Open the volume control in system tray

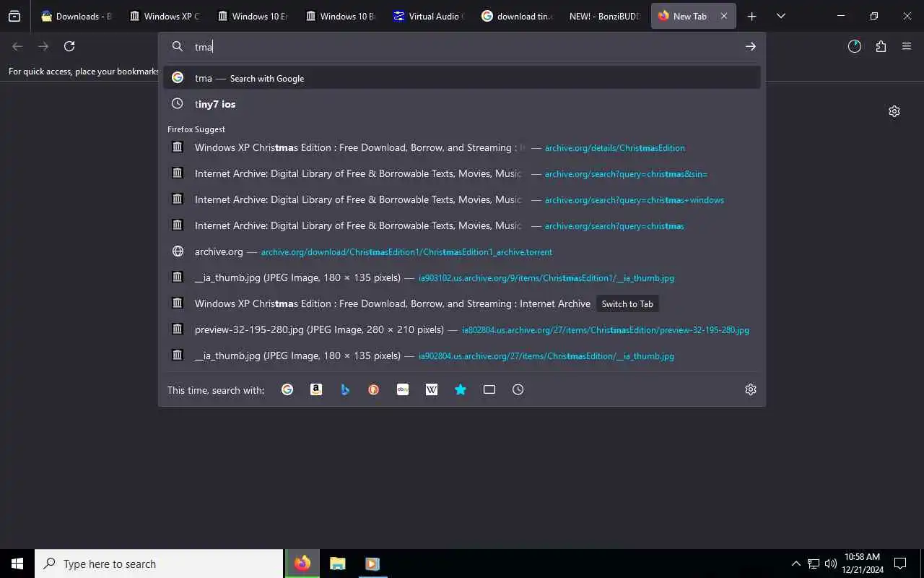point(831,564)
